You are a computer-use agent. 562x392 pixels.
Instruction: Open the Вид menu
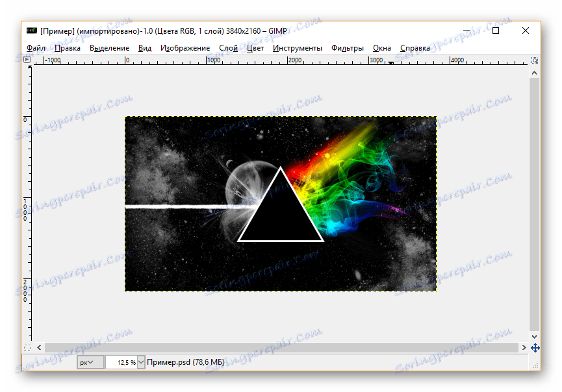pos(145,48)
